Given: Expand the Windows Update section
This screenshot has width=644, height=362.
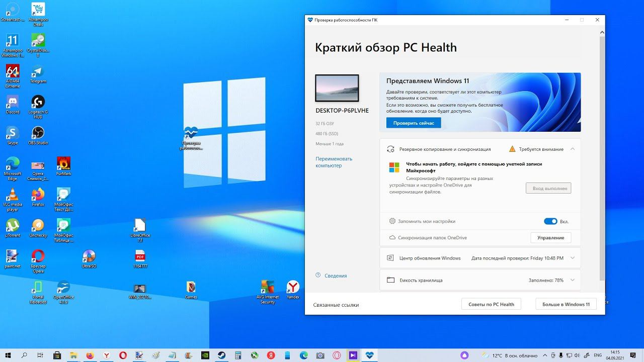Looking at the screenshot, I should 573,258.
